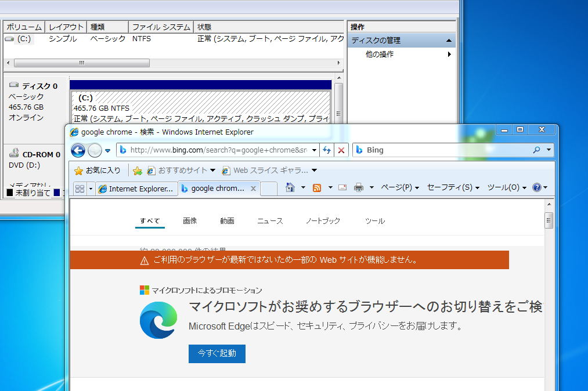Open the print options dropdown arrow
Screen dimensions: 588x391
(371, 187)
